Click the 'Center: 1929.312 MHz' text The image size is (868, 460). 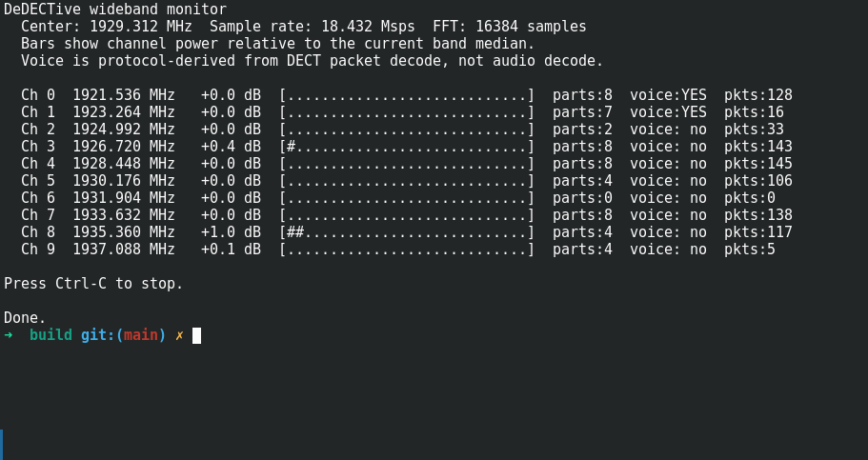107,27
